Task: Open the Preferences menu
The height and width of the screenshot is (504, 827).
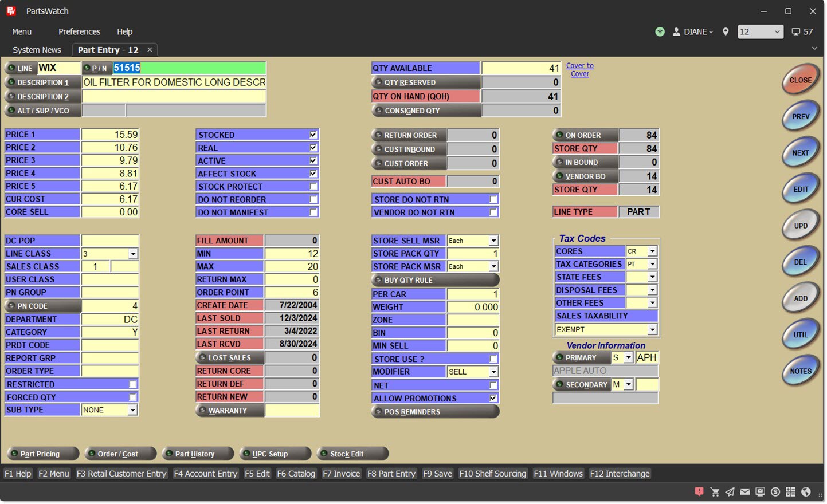Action: pos(79,32)
